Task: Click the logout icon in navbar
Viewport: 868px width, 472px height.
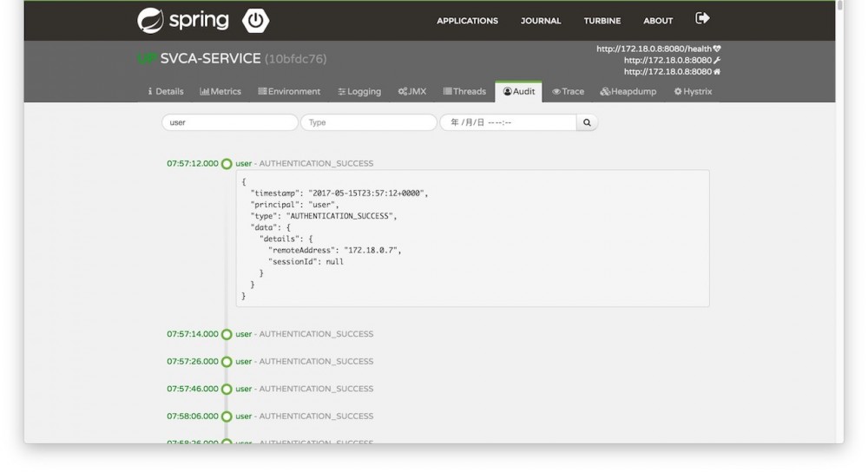Action: click(x=702, y=19)
